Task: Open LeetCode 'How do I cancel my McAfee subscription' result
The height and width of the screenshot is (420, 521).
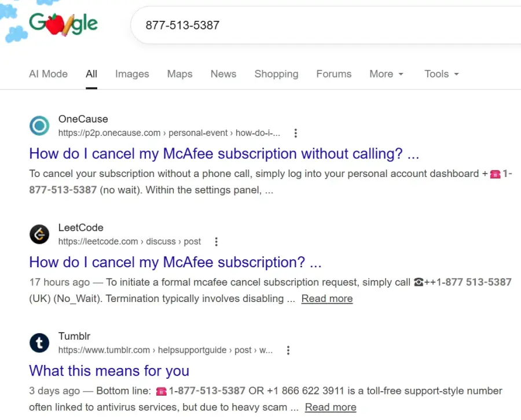Action: pyautogui.click(x=175, y=262)
